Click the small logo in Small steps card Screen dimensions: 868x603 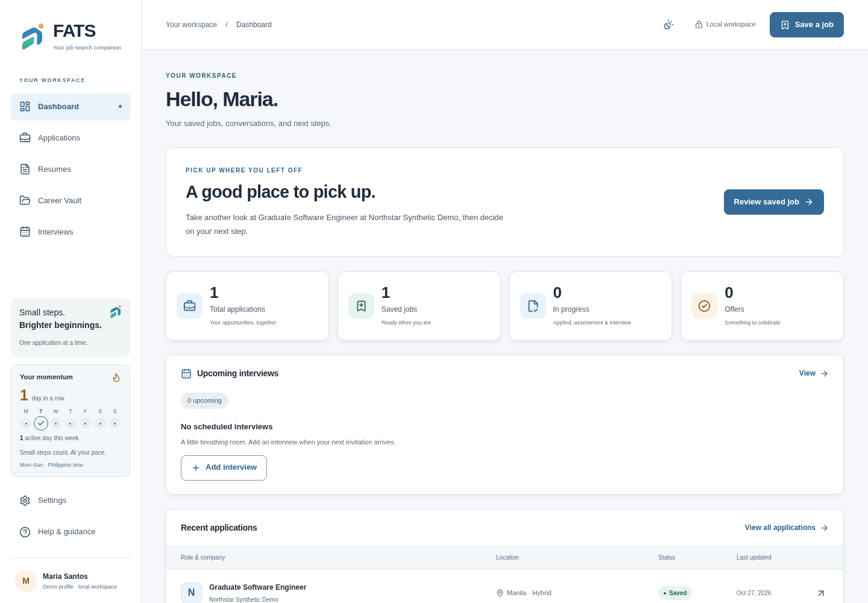pyautogui.click(x=116, y=312)
